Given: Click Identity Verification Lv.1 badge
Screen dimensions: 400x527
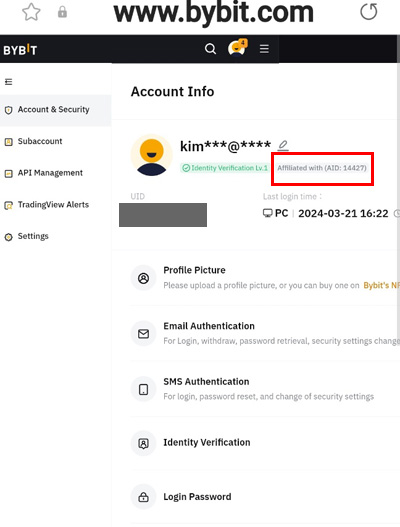Looking at the screenshot, I should click(225, 168).
